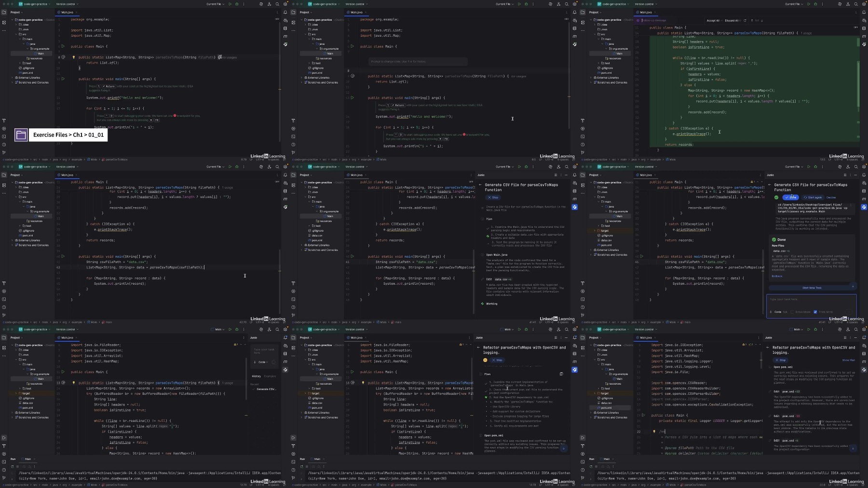Click the Accept All button
The width and height of the screenshot is (868, 488).
(713, 20)
